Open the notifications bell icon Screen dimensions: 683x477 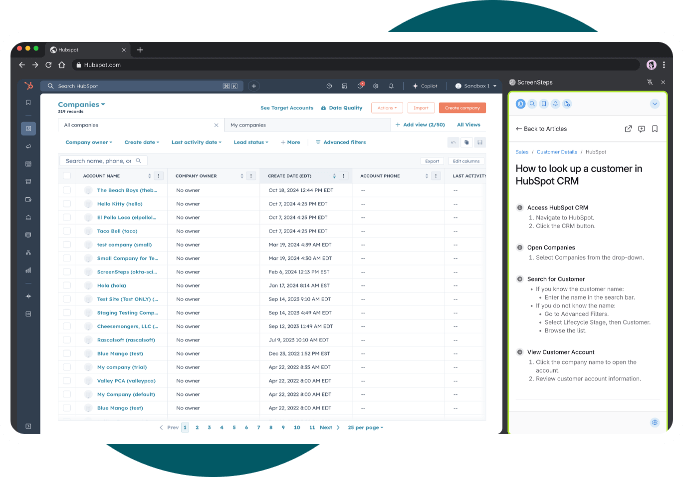click(x=391, y=86)
